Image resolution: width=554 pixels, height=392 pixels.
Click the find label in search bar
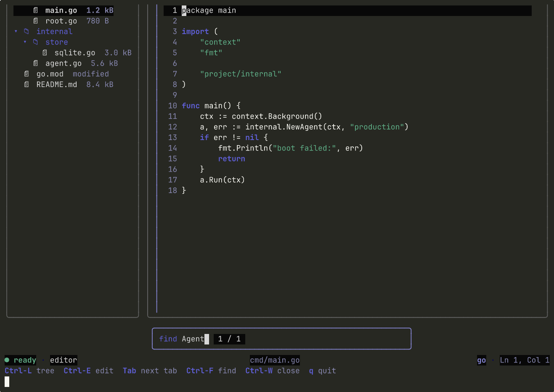coord(168,339)
